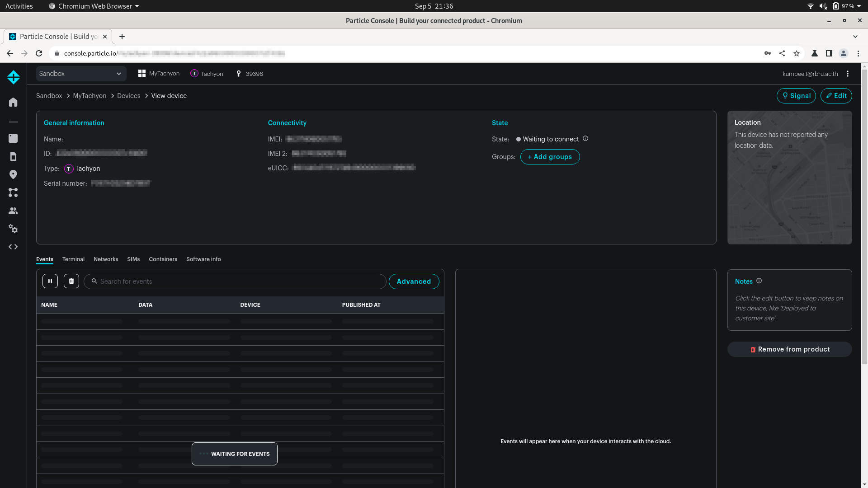Click the Location map thumbnail

(x=789, y=178)
